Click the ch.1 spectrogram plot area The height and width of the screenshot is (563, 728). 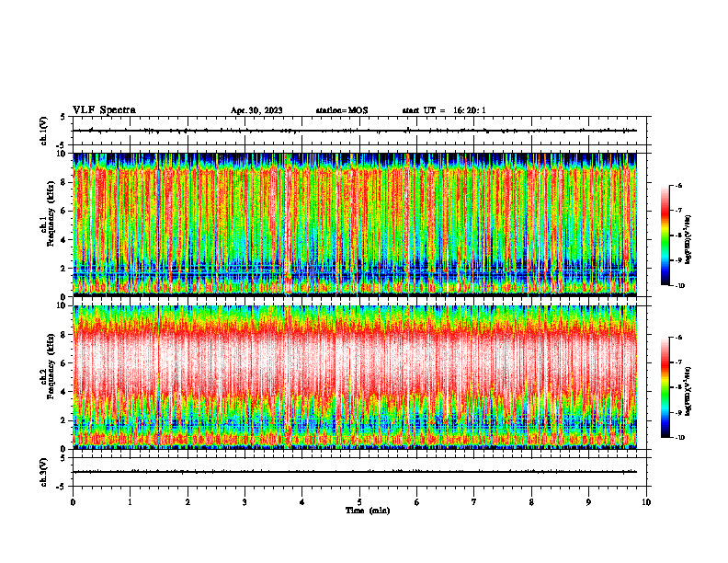pos(355,224)
